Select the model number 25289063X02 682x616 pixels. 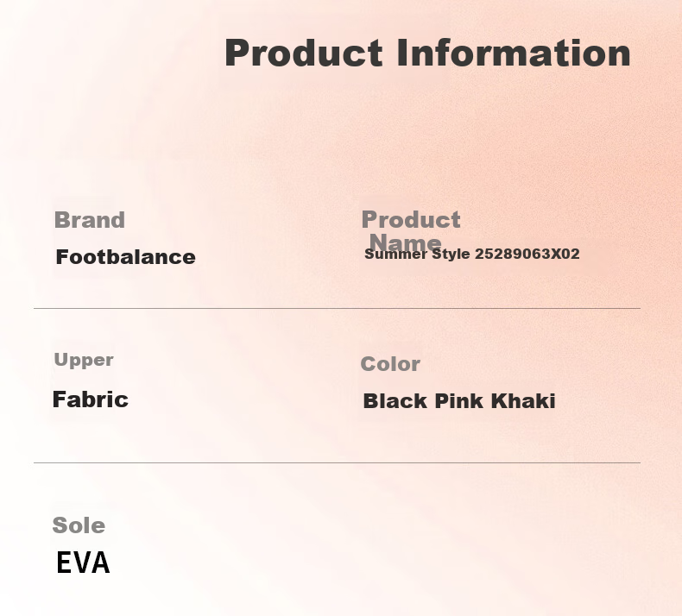pyautogui.click(x=527, y=254)
